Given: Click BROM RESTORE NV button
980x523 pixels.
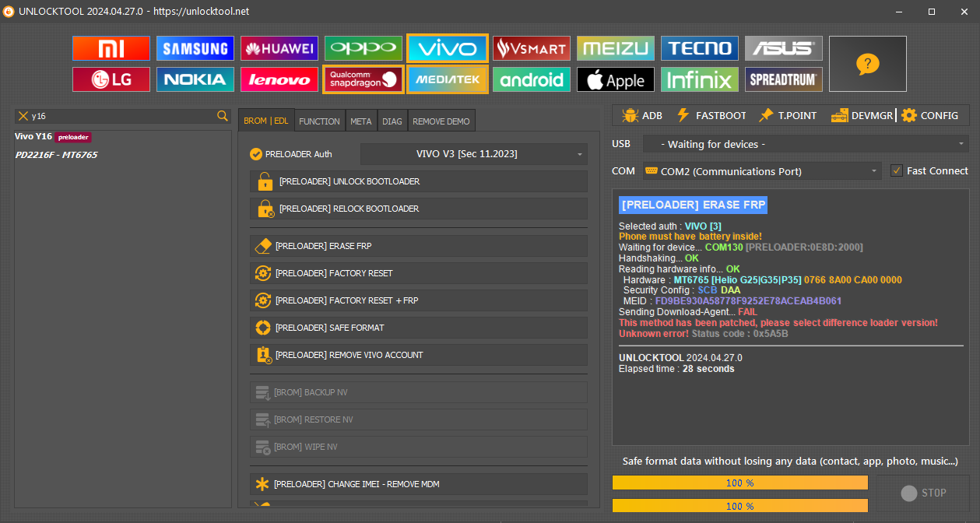Looking at the screenshot, I should [x=419, y=419].
